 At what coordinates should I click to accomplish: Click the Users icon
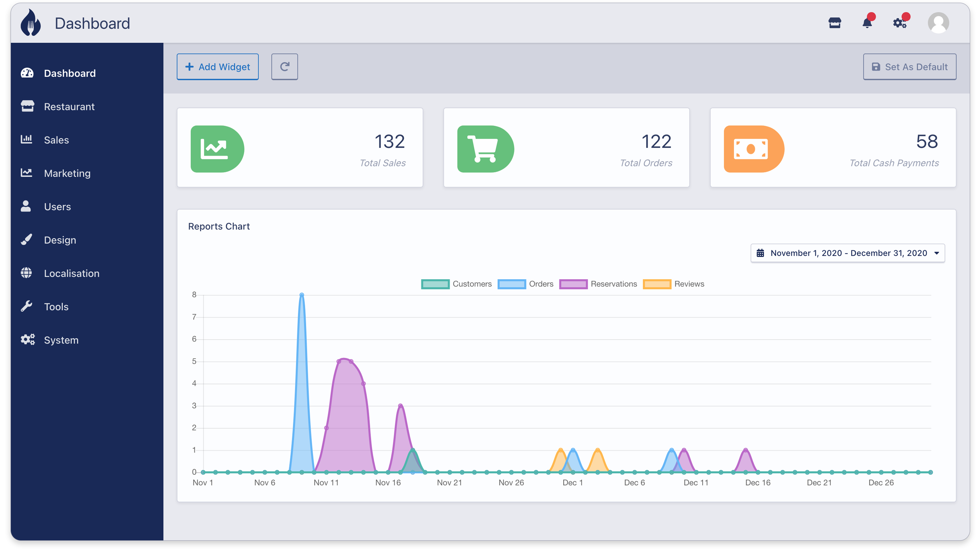pos(26,206)
